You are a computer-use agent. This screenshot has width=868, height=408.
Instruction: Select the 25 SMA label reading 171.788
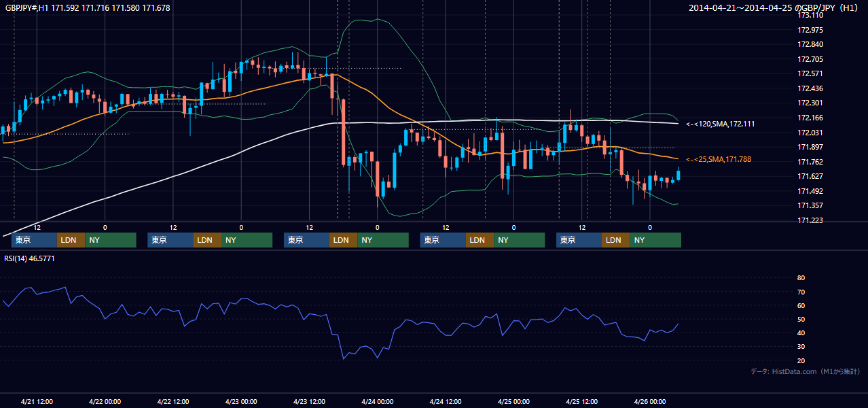(719, 159)
